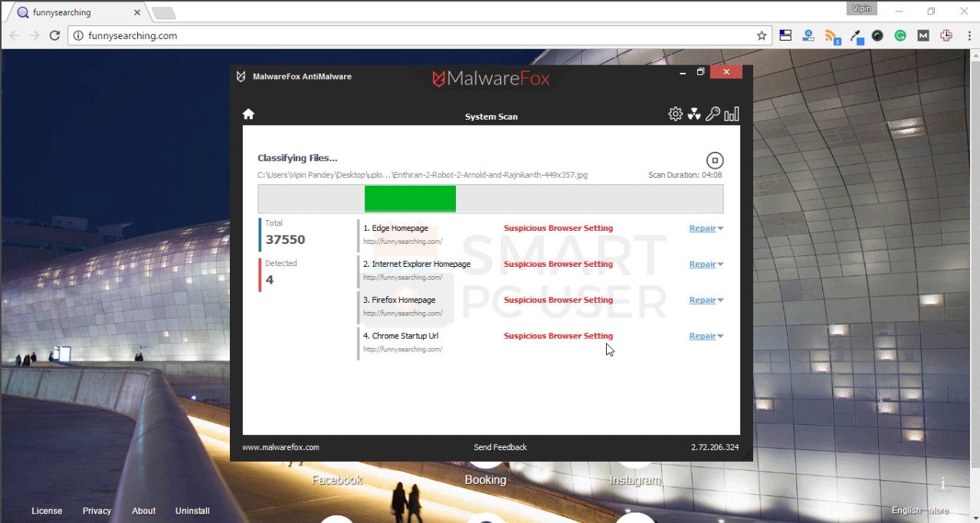980x523 pixels.
Task: Click the 'Scan Duration: 04:08' text
Action: (685, 175)
